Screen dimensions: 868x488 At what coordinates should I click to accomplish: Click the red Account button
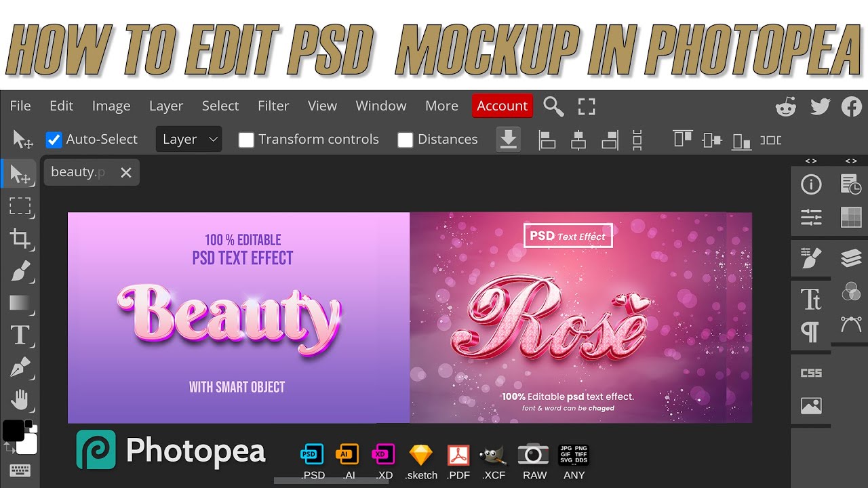502,106
